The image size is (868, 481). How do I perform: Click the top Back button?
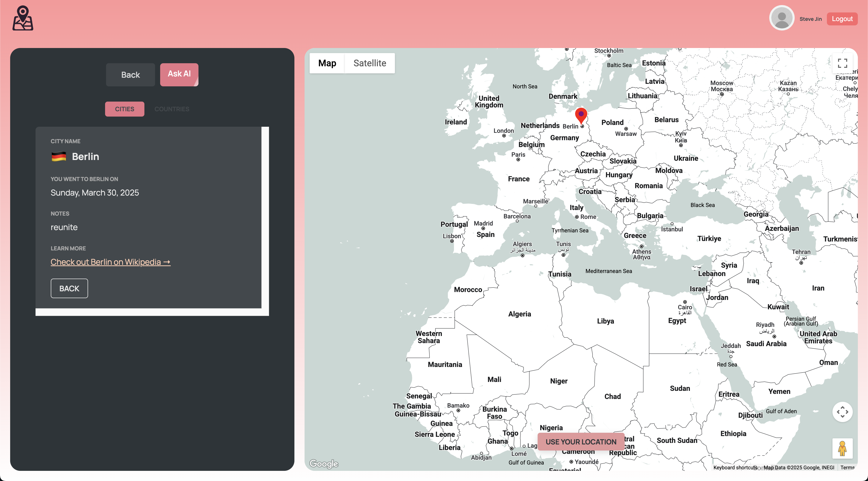130,75
